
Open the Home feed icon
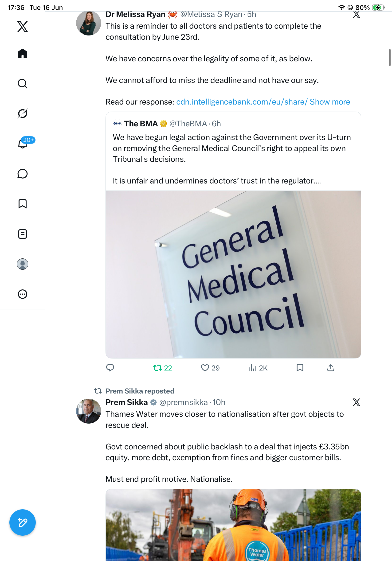click(x=23, y=54)
